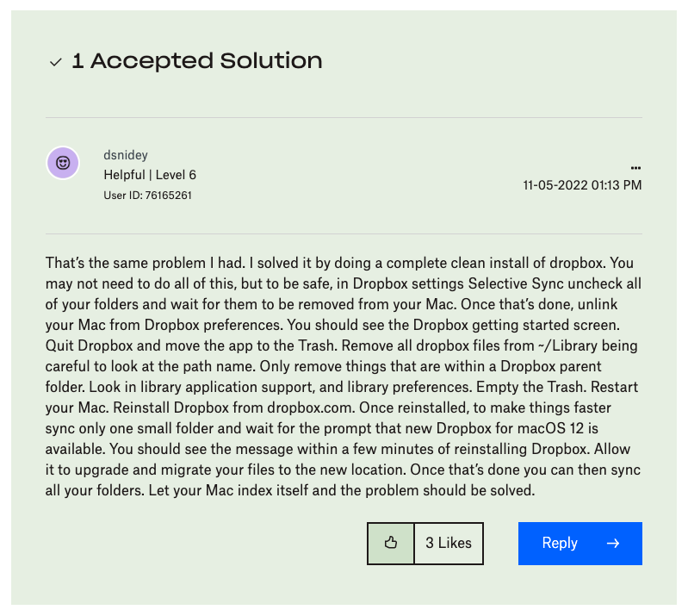This screenshot has height=616, width=688.
Task: Click the 1 Accepted Solution heading
Action: coord(197,61)
